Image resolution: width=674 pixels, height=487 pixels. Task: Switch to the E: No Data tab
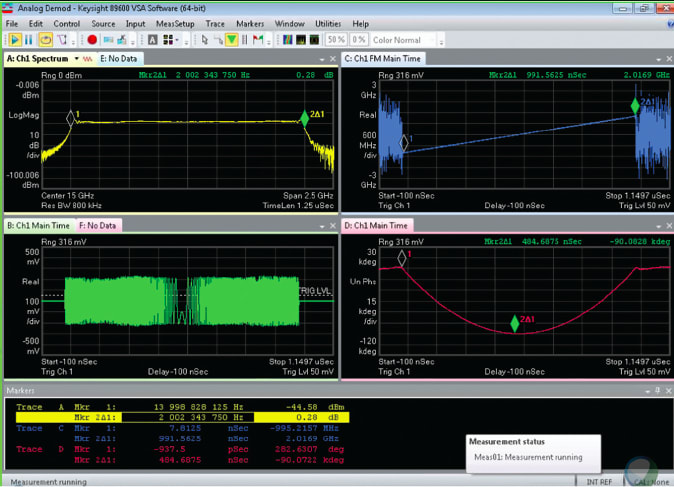coord(119,59)
